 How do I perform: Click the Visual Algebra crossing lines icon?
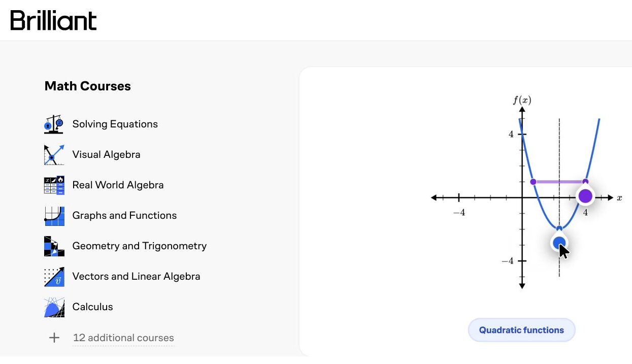[54, 155]
